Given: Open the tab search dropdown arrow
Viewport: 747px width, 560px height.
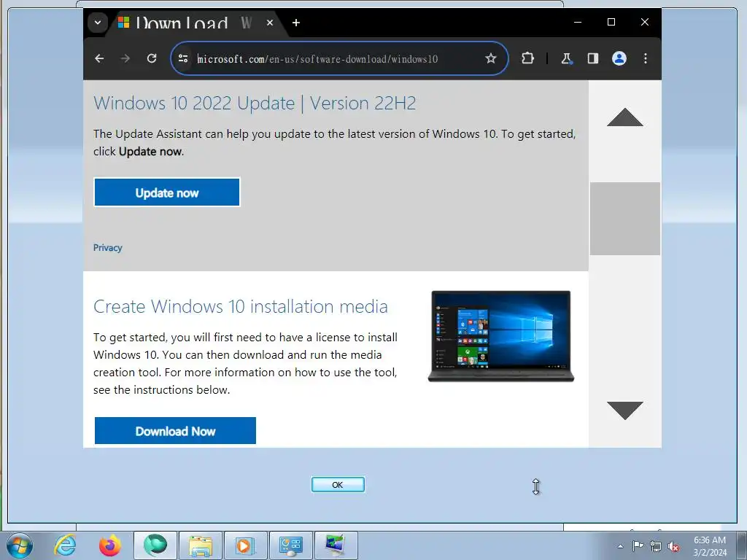Looking at the screenshot, I should (x=98, y=23).
